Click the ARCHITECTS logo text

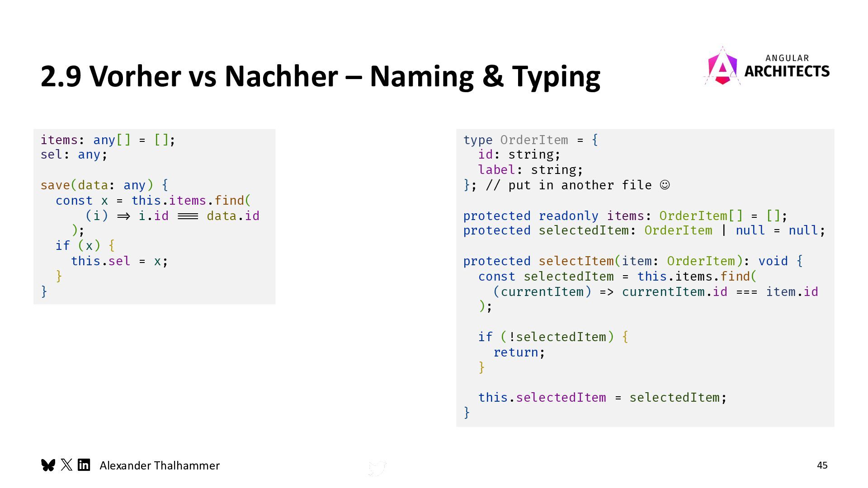pyautogui.click(x=787, y=71)
